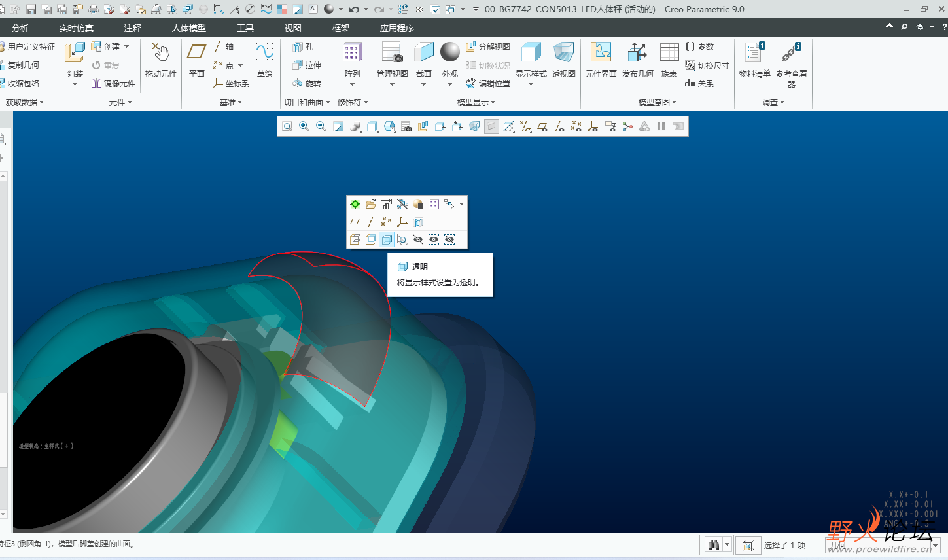This screenshot has height=560, width=948.
Task: Expand the 模型意图 group dropdown
Action: [658, 102]
